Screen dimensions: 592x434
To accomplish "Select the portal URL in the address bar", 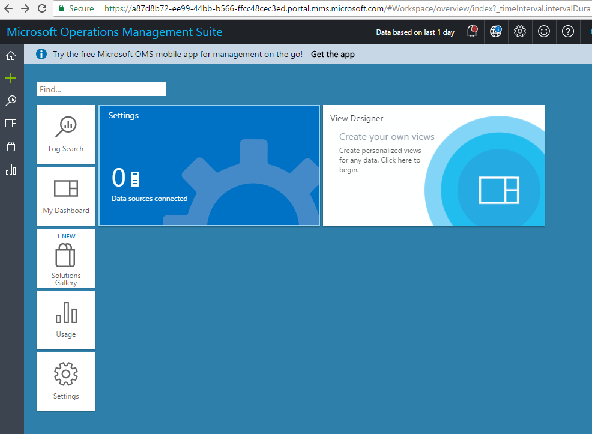I will [347, 8].
